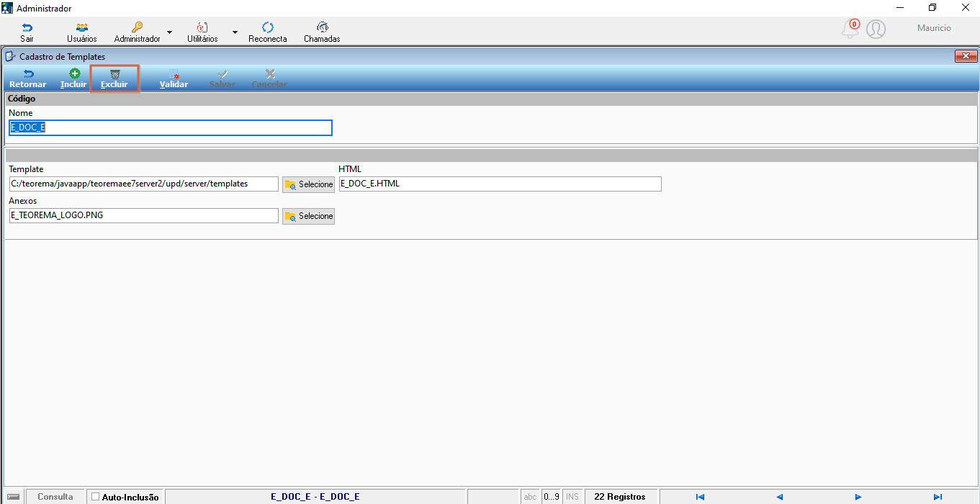The image size is (980, 504).
Task: Click the 22 Registros status text
Action: click(620, 497)
